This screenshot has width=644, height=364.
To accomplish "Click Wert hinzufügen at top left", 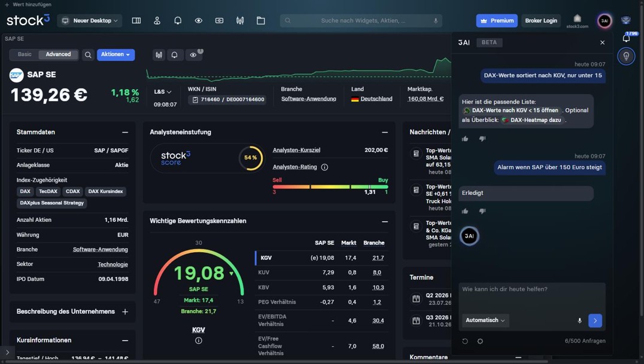I will [x=28, y=5].
